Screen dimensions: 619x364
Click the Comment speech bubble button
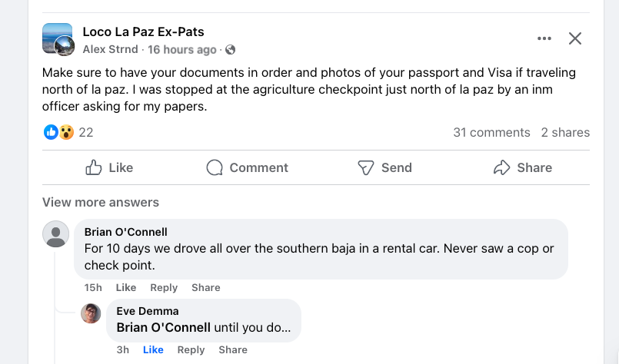click(247, 167)
